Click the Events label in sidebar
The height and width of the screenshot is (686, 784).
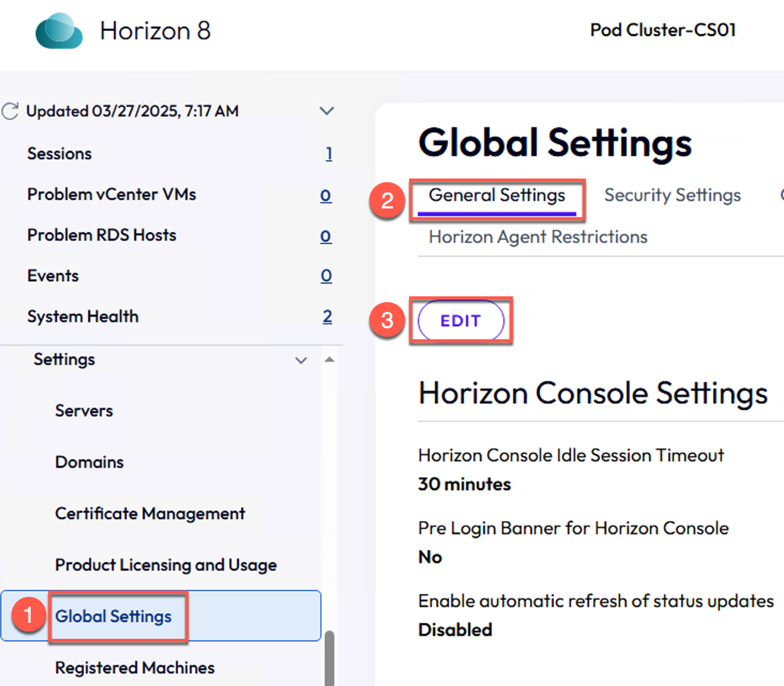(53, 276)
